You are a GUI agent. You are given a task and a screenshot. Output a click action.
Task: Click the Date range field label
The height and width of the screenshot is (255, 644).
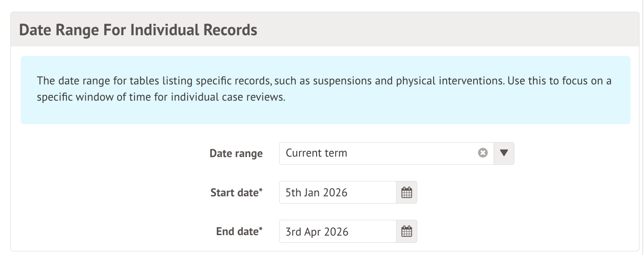[x=236, y=153]
